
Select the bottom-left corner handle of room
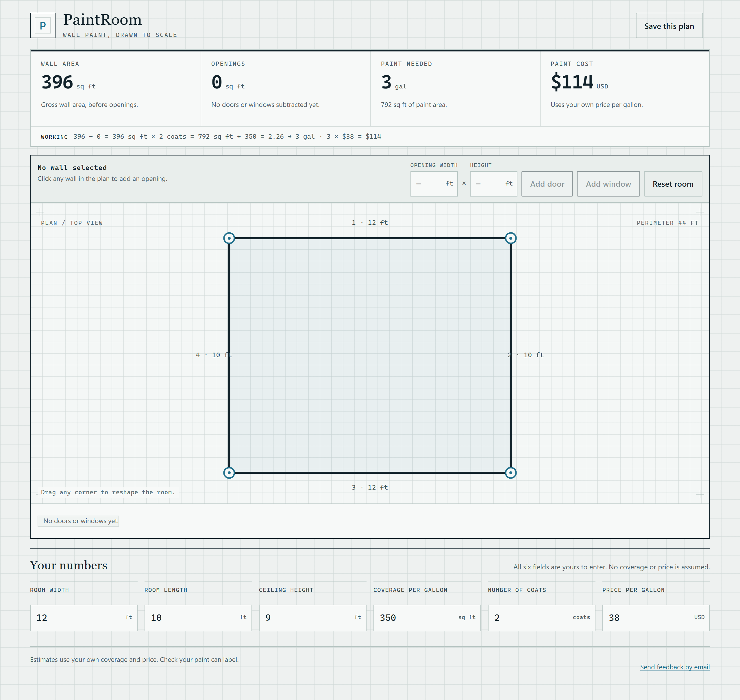click(x=229, y=473)
